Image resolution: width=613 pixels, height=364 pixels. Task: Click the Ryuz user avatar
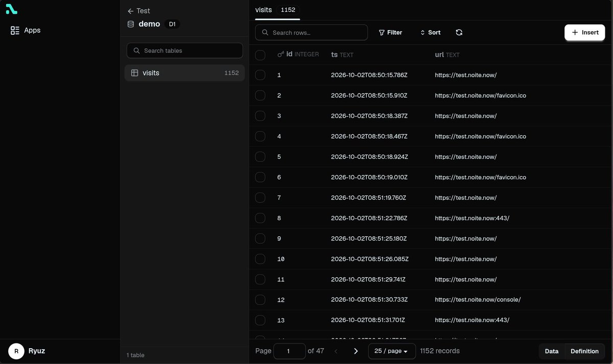[16, 351]
